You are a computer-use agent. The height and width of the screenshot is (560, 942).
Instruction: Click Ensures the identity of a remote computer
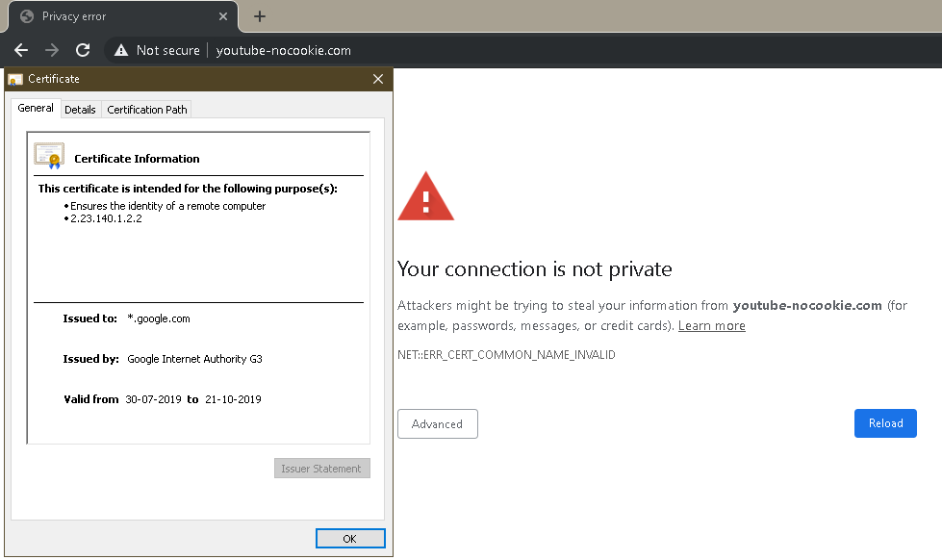tap(167, 206)
